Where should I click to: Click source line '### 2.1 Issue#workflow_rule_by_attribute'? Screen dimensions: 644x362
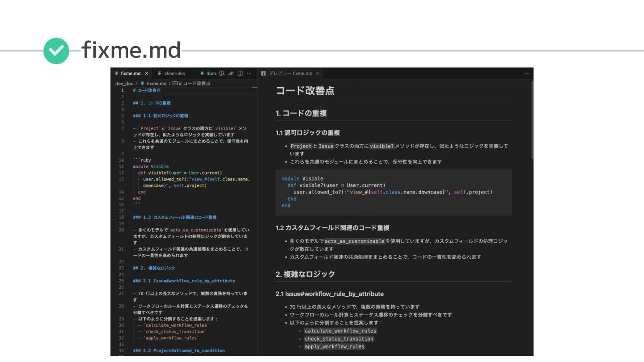coord(184,281)
